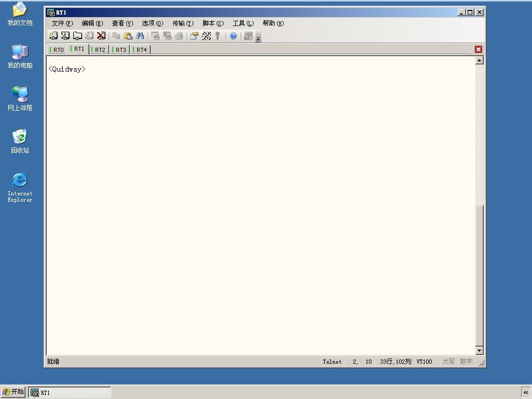This screenshot has width=532, height=399.
Task: Open the 帮助(H) menu
Action: click(273, 23)
